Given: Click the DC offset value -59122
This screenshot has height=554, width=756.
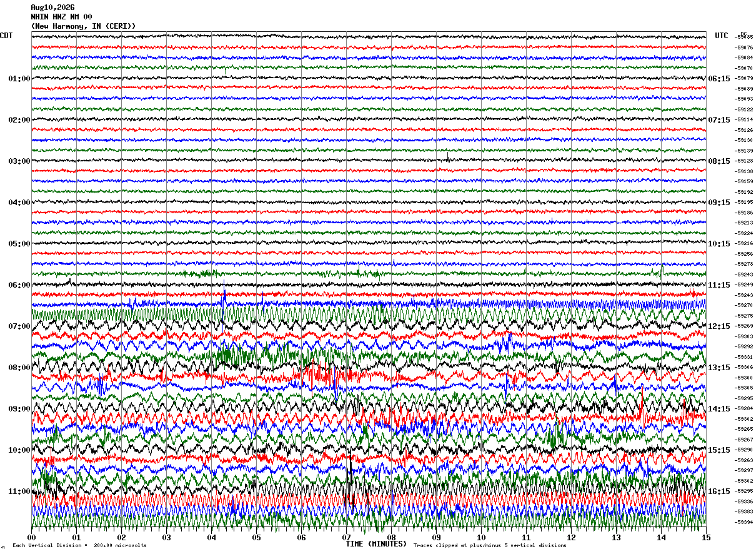Looking at the screenshot, I should 745,109.
